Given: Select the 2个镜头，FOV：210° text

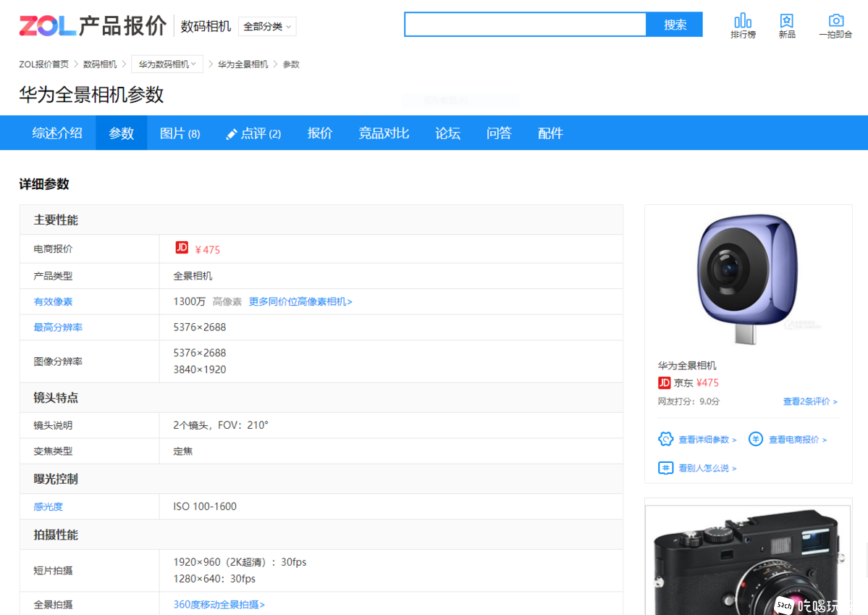Looking at the screenshot, I should 221,425.
